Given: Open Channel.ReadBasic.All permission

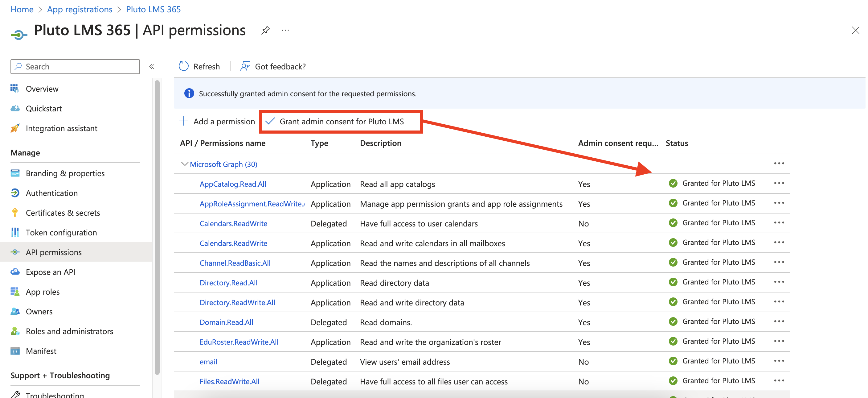Looking at the screenshot, I should (x=235, y=263).
